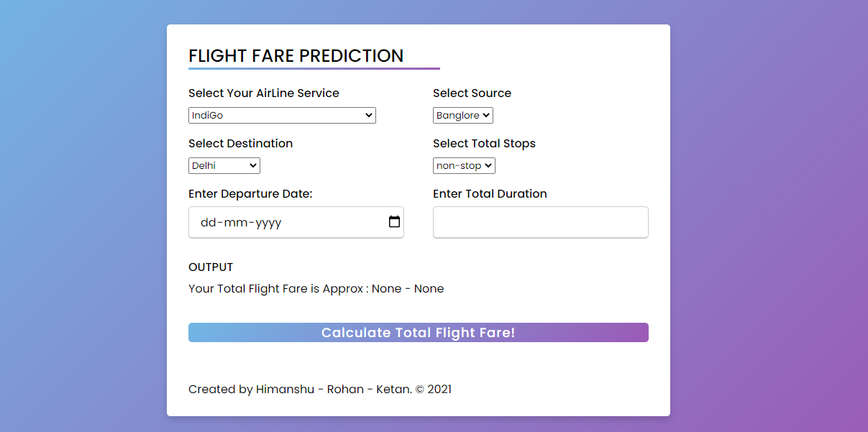Screen dimensions: 868x432
Task: Click the OUTPUT section label
Action: point(210,267)
